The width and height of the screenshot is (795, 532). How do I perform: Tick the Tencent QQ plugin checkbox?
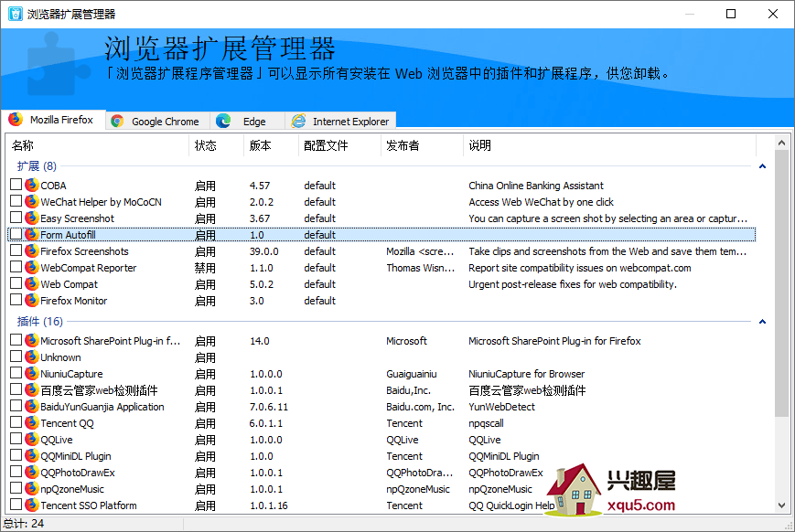[x=16, y=422]
